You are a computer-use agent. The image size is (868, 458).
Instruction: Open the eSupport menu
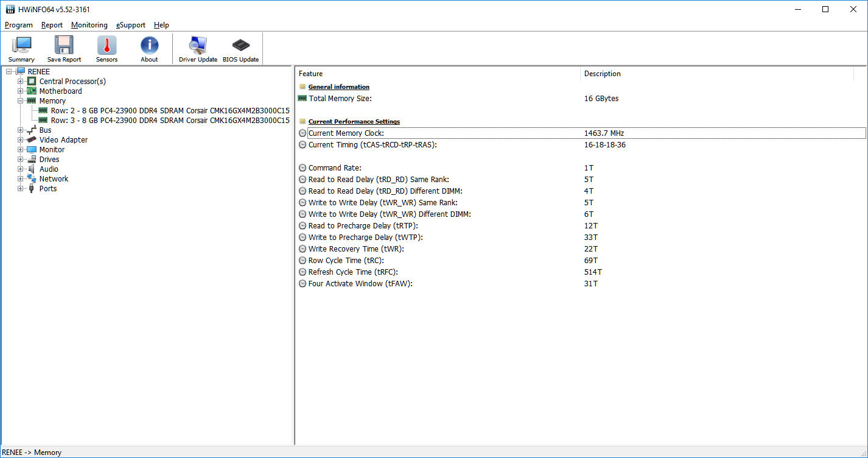tap(131, 25)
